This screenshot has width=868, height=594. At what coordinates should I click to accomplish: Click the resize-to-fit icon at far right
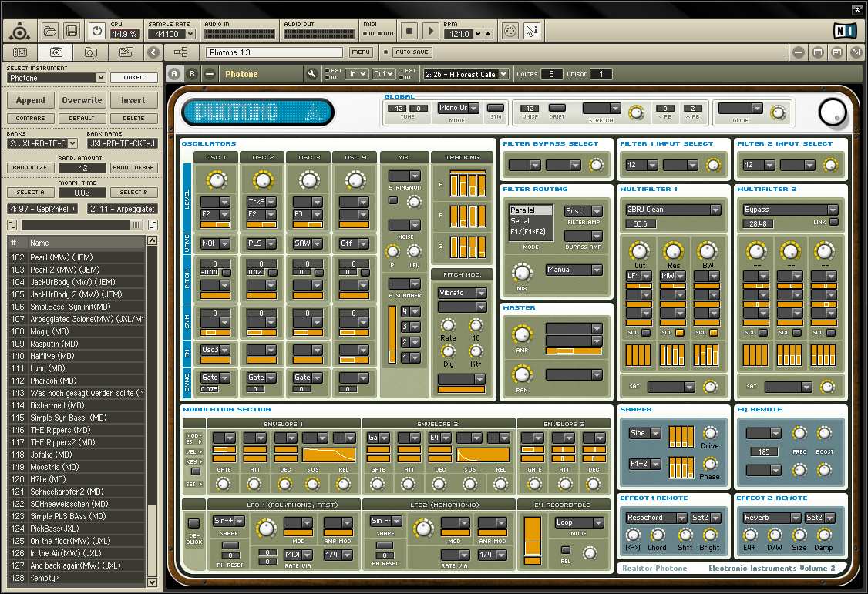pyautogui.click(x=856, y=52)
